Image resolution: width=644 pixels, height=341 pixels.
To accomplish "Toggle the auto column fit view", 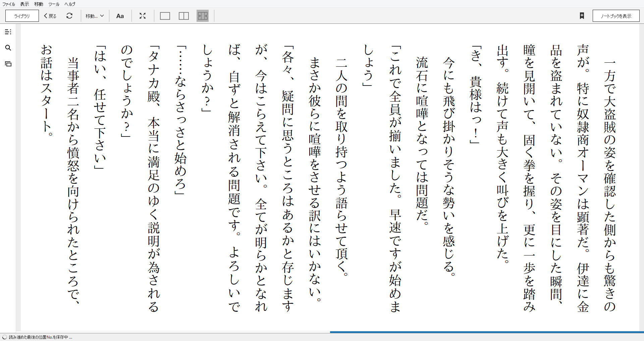I will coord(203,16).
